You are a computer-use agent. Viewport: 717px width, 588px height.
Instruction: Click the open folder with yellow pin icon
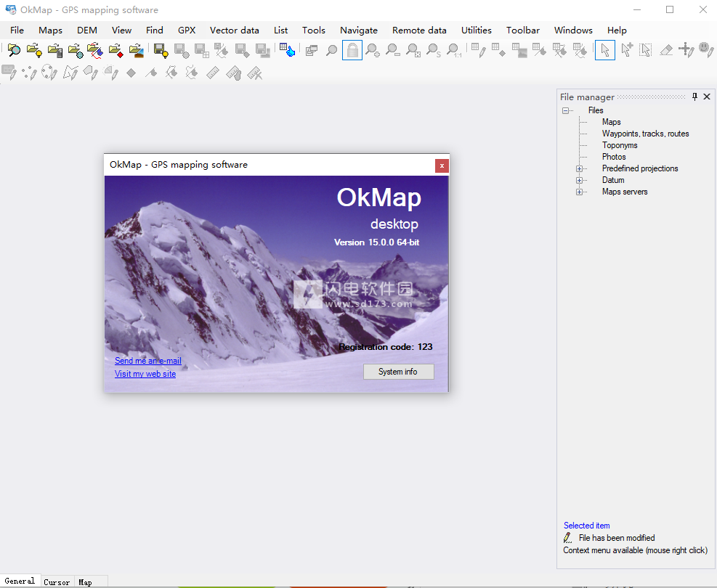(34, 50)
